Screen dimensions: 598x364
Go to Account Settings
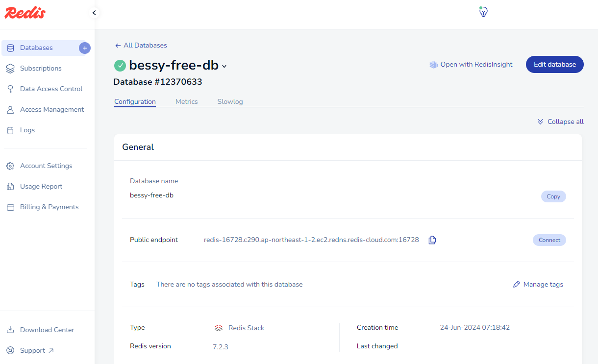(x=47, y=166)
